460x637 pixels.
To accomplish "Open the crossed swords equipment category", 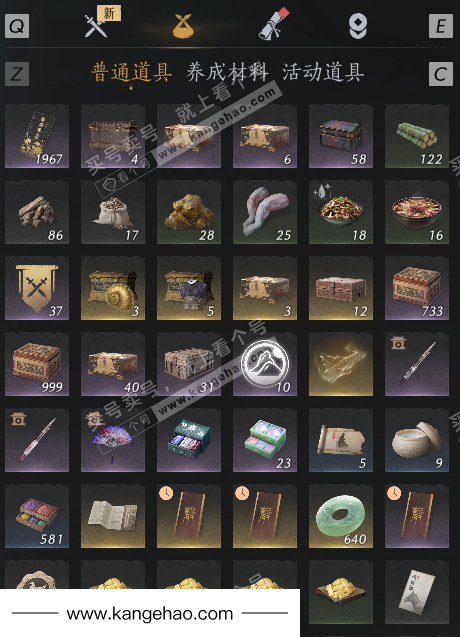I will 96,26.
